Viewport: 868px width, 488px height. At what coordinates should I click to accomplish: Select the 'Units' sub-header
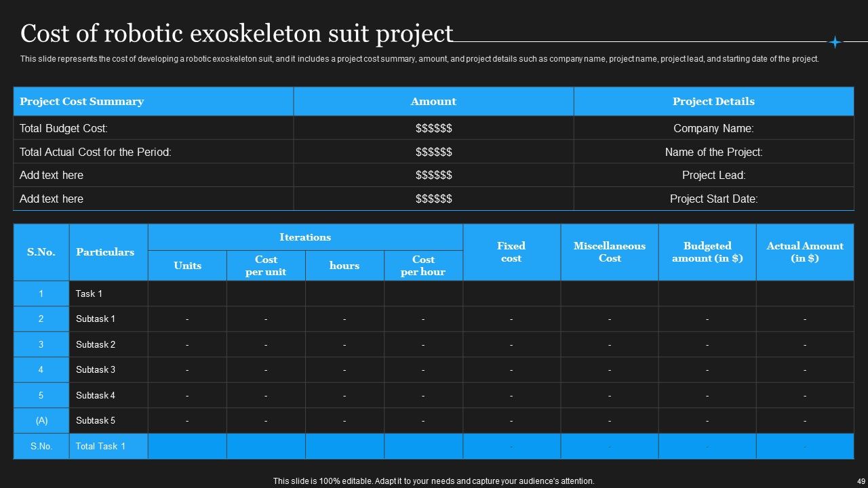tap(187, 266)
